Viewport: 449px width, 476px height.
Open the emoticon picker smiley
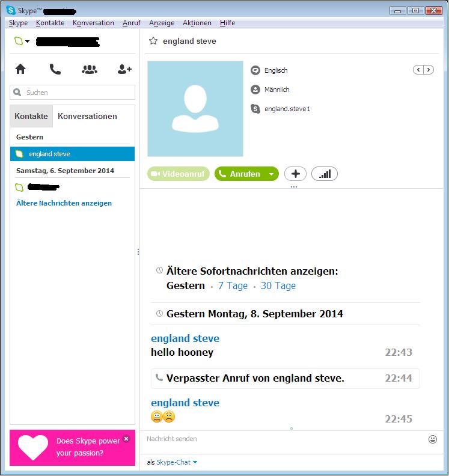(x=433, y=439)
